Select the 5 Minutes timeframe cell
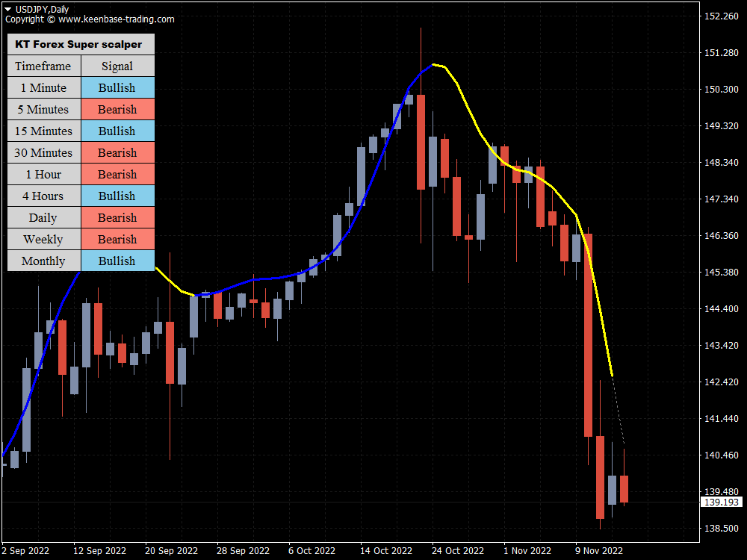The image size is (747, 560). (44, 109)
